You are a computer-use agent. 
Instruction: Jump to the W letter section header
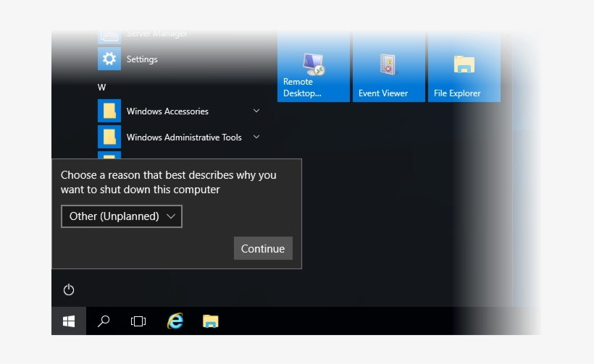pyautogui.click(x=101, y=88)
